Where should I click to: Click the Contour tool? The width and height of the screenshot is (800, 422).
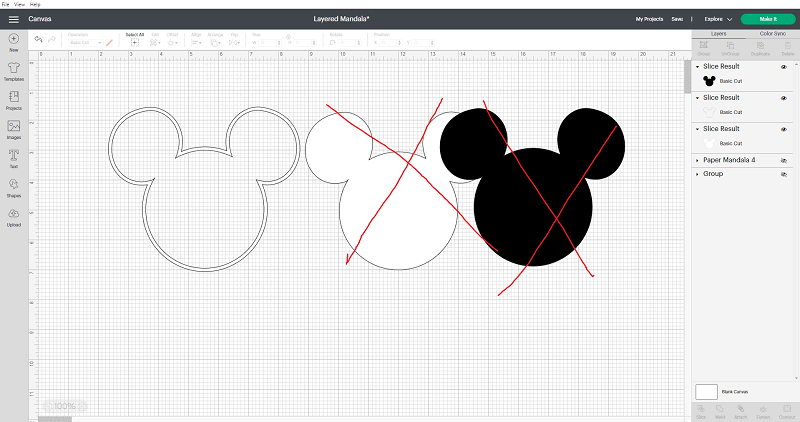pyautogui.click(x=787, y=412)
